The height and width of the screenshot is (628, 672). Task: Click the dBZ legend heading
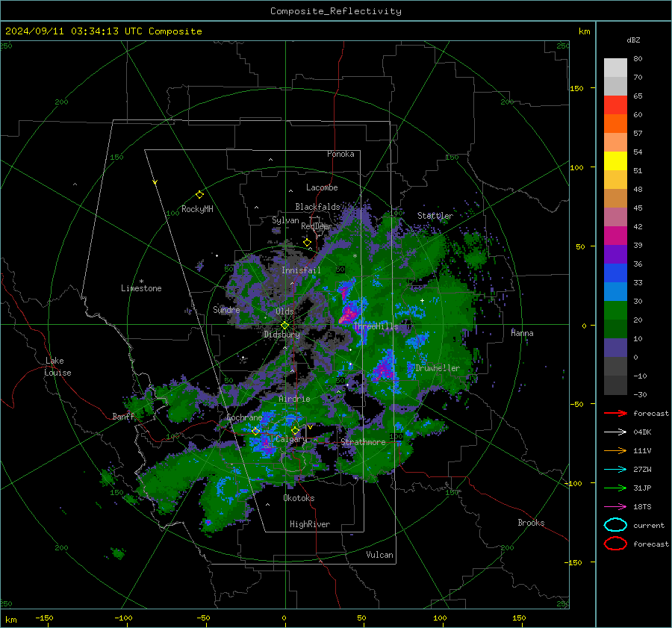click(x=633, y=40)
